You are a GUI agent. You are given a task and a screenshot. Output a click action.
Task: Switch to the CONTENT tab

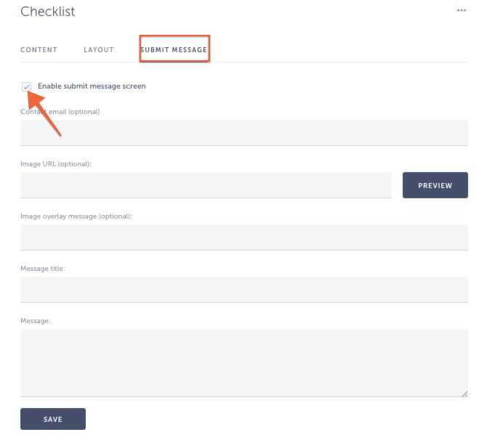[39, 49]
